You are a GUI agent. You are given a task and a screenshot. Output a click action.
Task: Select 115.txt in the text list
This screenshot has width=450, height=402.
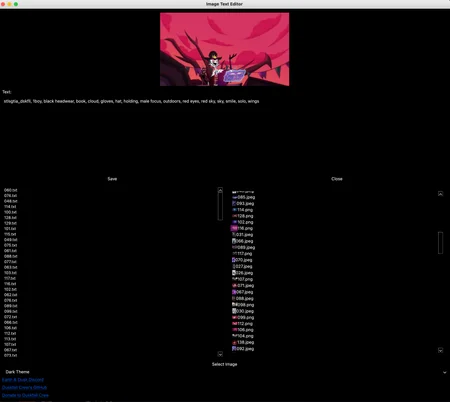[10, 234]
